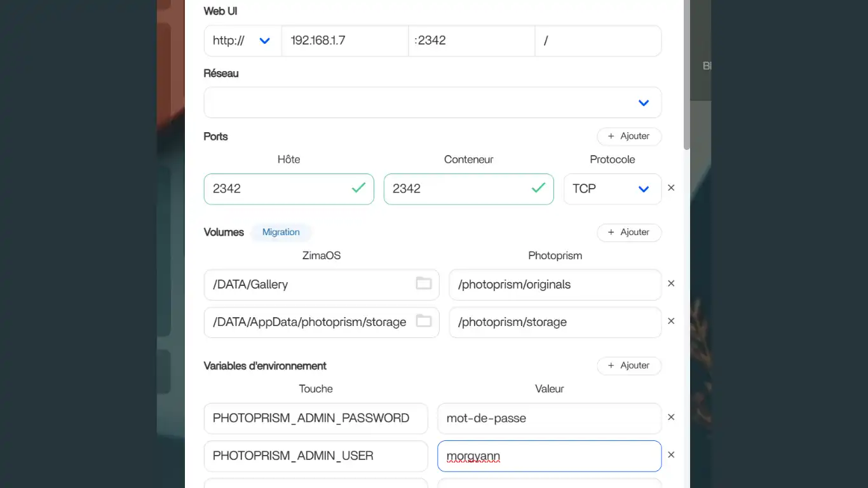Expand the Réseau network dropdown
The image size is (868, 488).
click(x=432, y=102)
